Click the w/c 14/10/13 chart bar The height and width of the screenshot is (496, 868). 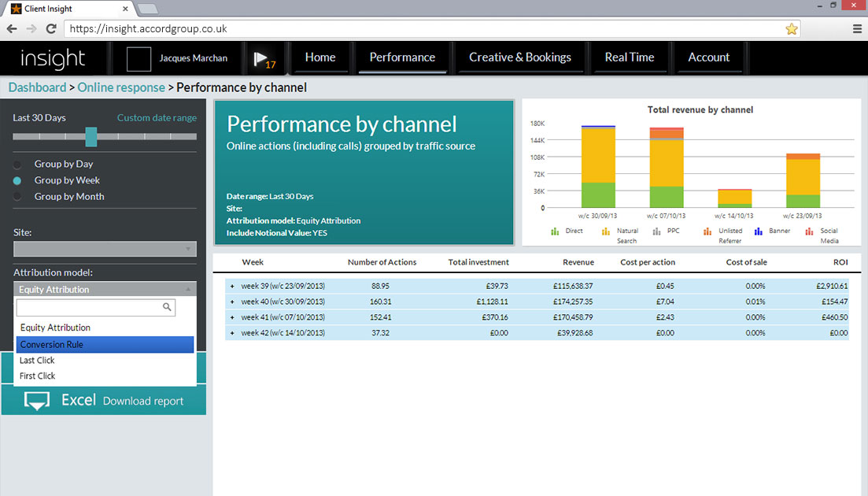[734, 198]
